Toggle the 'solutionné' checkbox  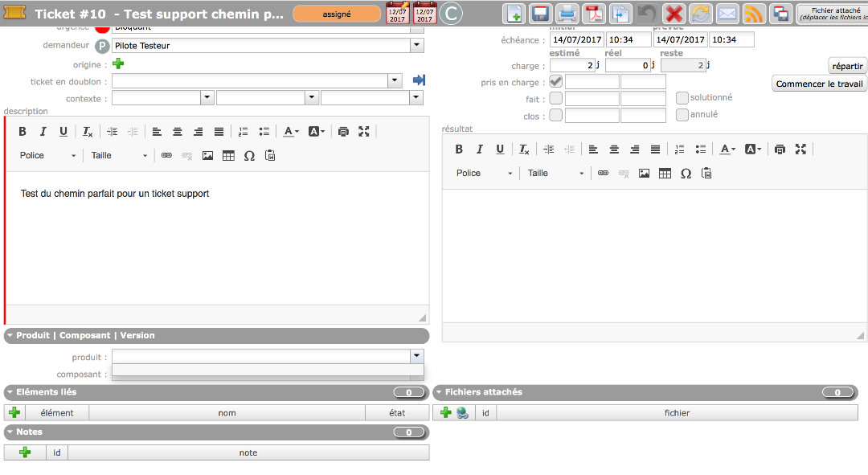(x=682, y=98)
